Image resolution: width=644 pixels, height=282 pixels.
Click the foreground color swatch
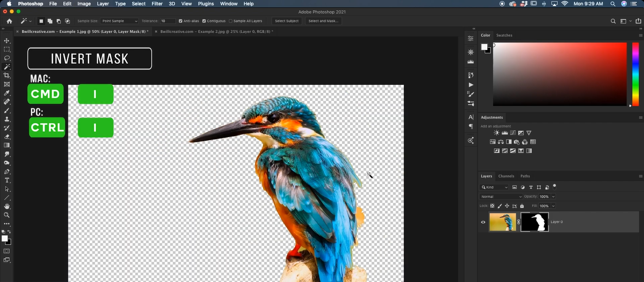[5, 237]
